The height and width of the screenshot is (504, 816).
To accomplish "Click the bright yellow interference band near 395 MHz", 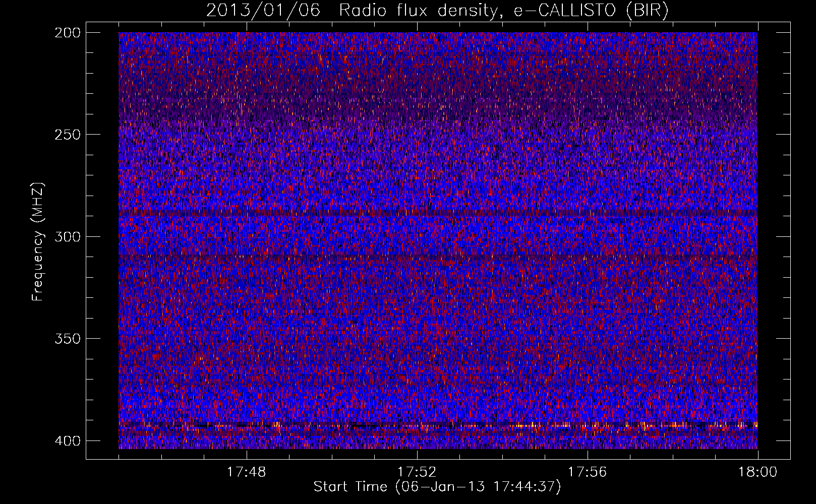I will coord(438,425).
